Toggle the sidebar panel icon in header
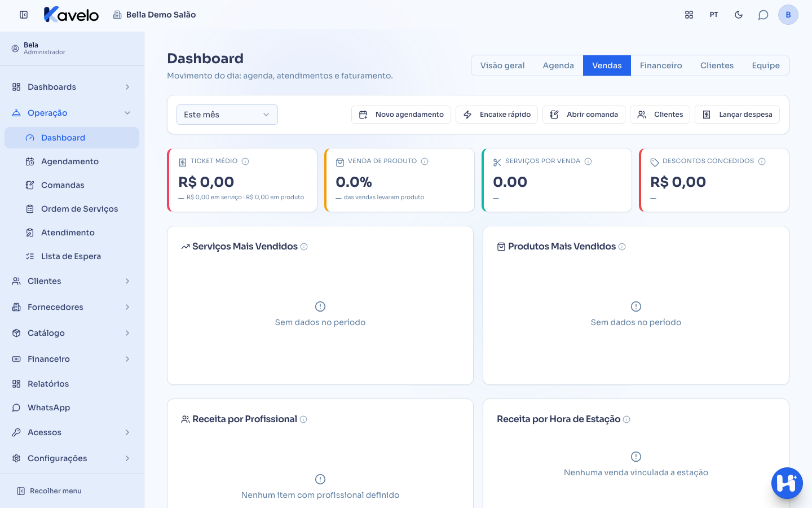 click(x=24, y=15)
